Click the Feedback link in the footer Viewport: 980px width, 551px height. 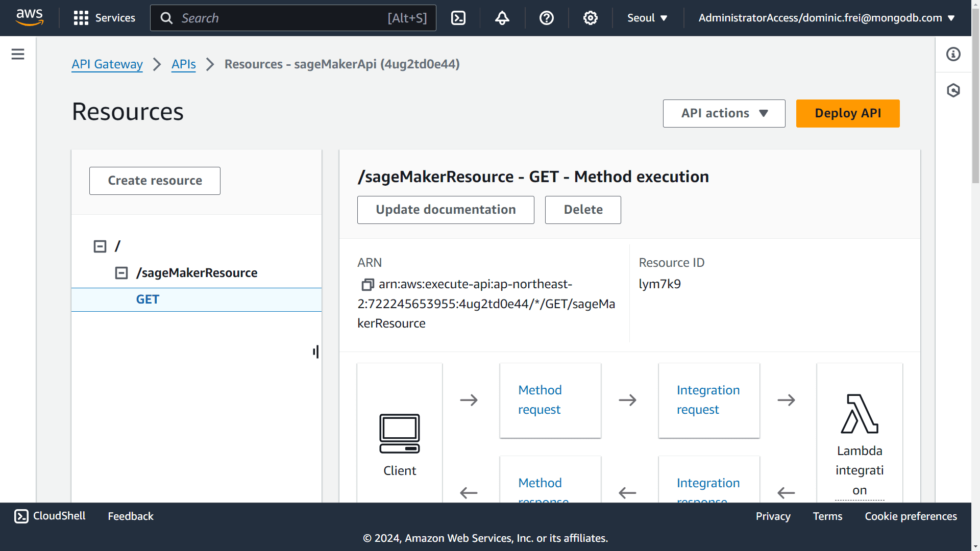click(131, 516)
